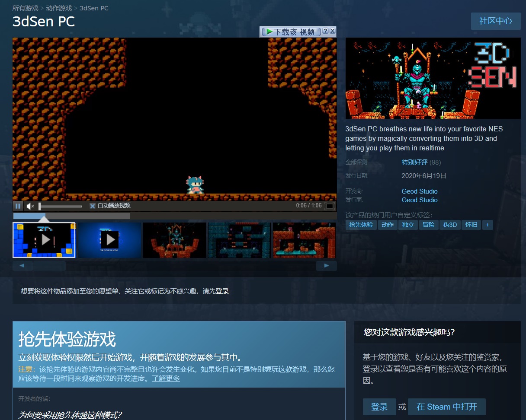This screenshot has width=526, height=420.
Task: Click the 3dSen header capsule image
Action: (x=433, y=78)
